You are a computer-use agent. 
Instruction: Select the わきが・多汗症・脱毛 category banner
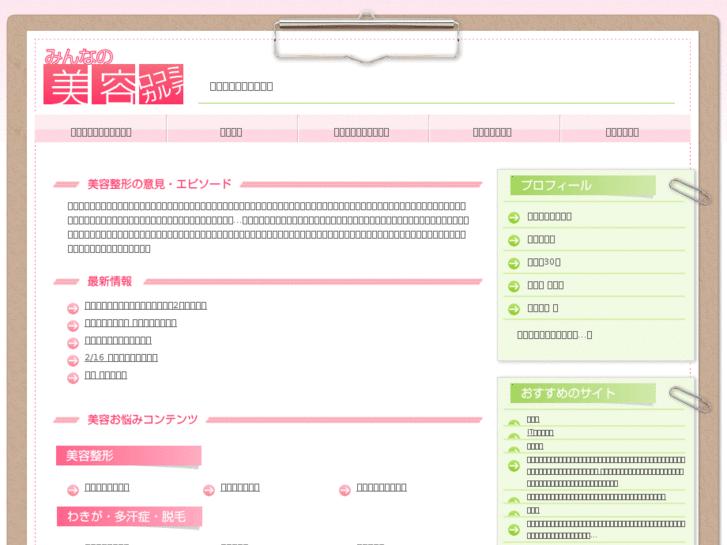pyautogui.click(x=129, y=516)
